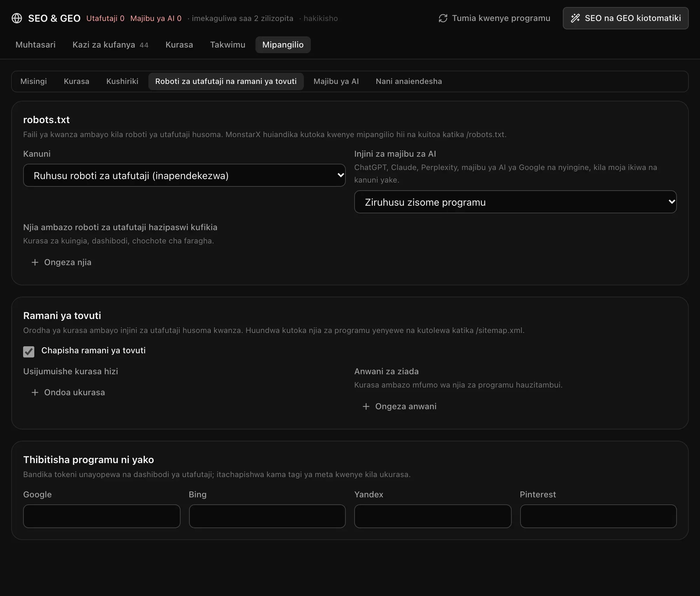The width and height of the screenshot is (700, 596).
Task: Go to the Takwimu tab
Action: (x=227, y=45)
